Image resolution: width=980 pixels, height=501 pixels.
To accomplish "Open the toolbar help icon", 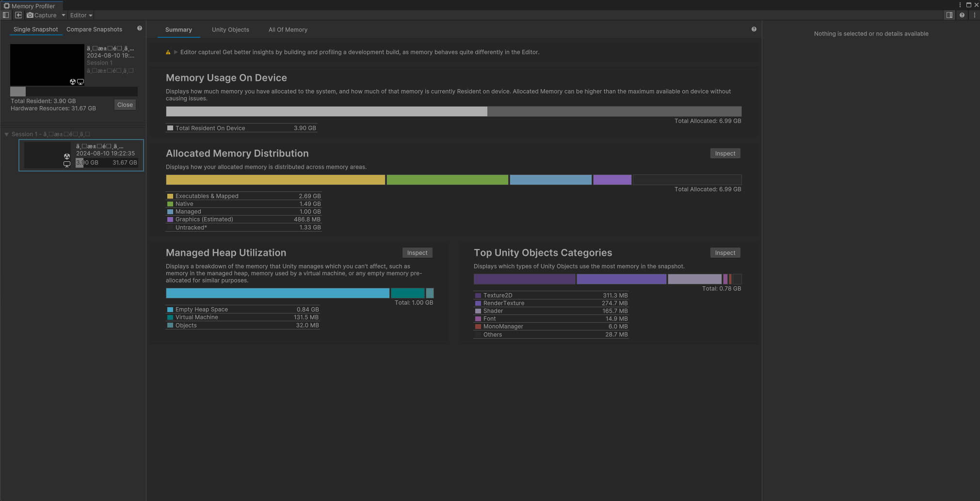I will (x=962, y=15).
